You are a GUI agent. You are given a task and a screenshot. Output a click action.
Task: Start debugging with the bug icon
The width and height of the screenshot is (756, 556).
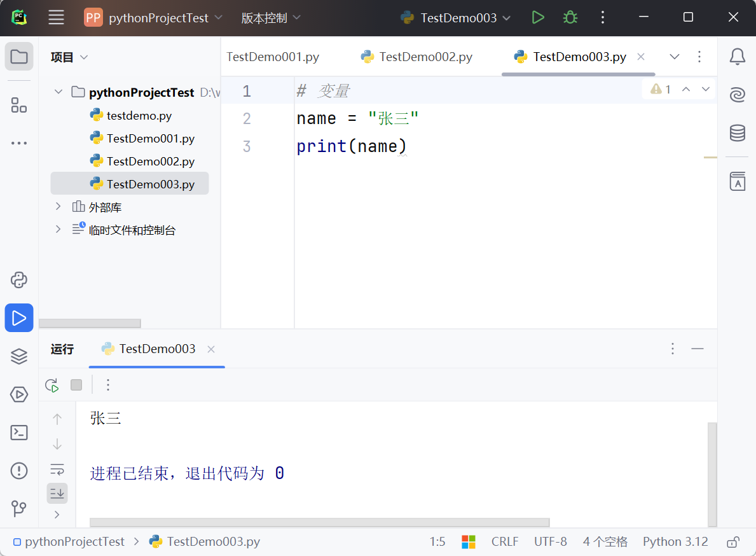click(570, 18)
